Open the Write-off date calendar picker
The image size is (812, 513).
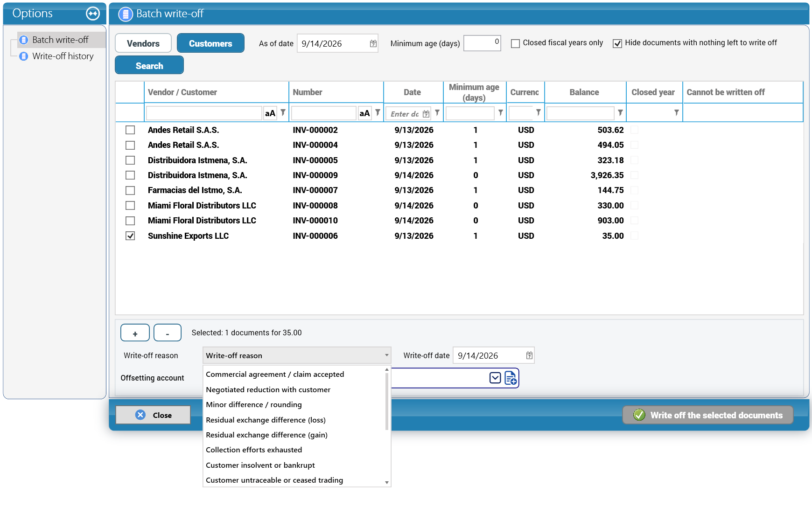pos(529,355)
